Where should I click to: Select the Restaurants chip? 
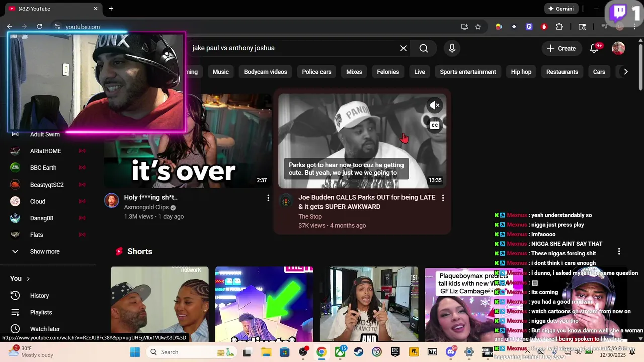562,72
